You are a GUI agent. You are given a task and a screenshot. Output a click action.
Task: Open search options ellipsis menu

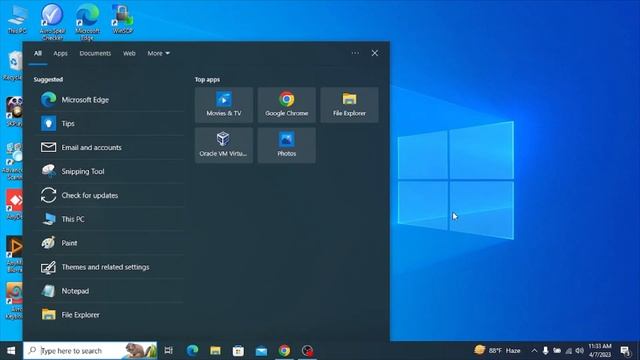tap(355, 53)
